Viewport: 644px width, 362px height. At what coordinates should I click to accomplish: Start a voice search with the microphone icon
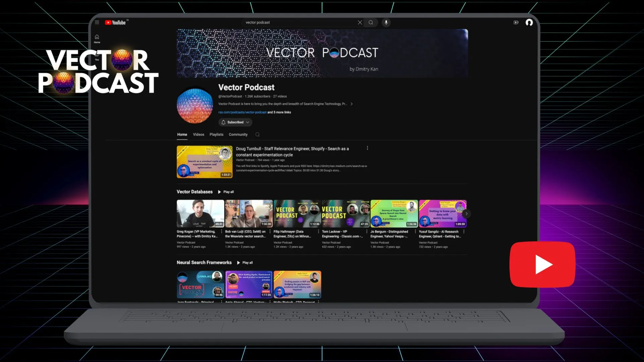pos(386,22)
